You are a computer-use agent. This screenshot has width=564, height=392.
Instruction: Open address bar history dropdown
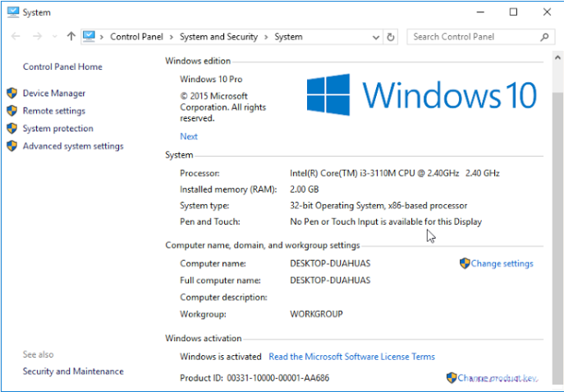coord(375,37)
